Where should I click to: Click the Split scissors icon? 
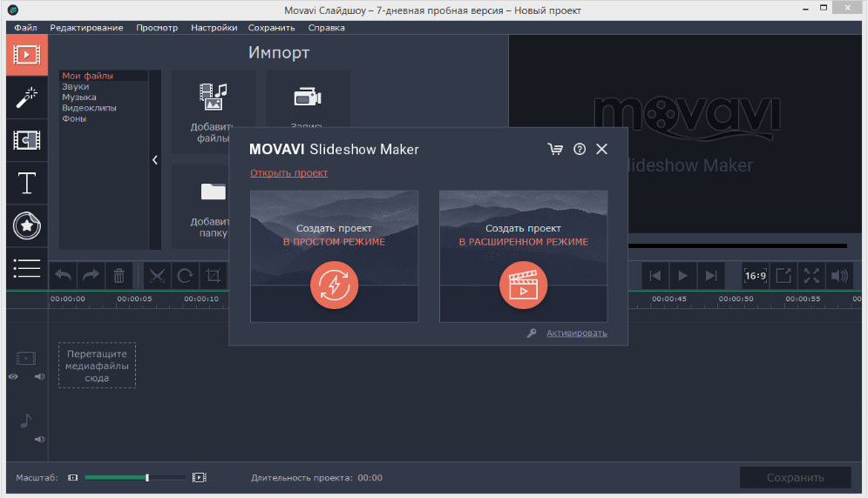157,276
